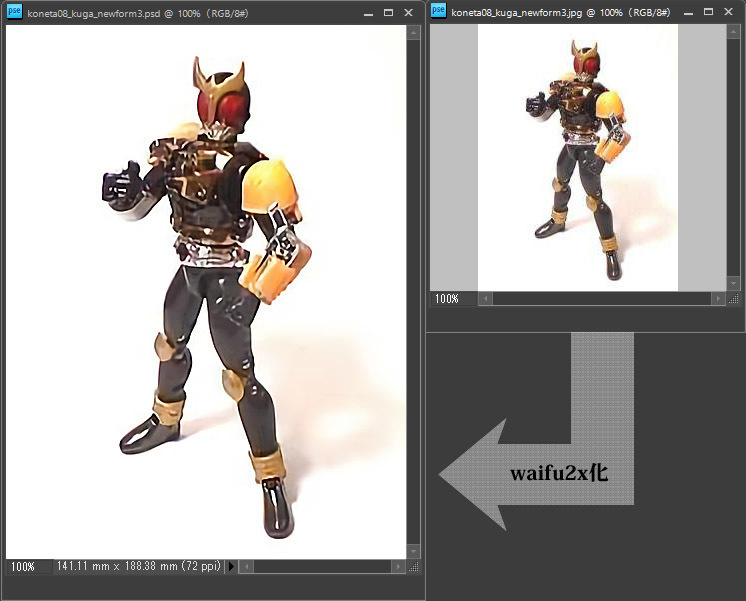This screenshot has width=746, height=601.
Task: Close the koneta08_kuga_newform3.psd window
Action: pos(408,13)
